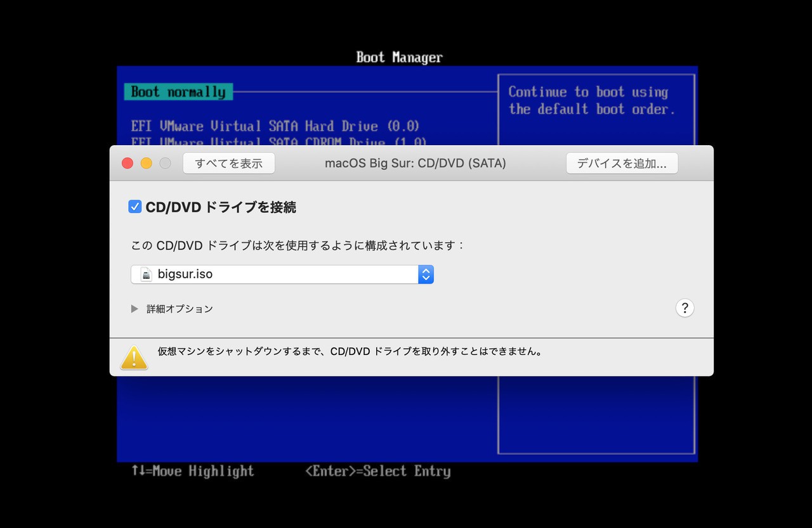Click the Move Highlight hint text

pos(193,471)
